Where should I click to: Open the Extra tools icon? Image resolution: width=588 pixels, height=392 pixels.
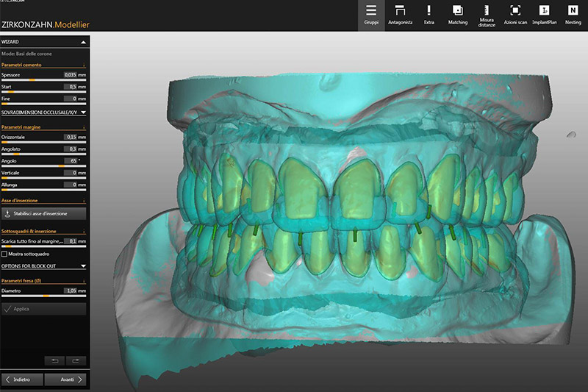(429, 15)
